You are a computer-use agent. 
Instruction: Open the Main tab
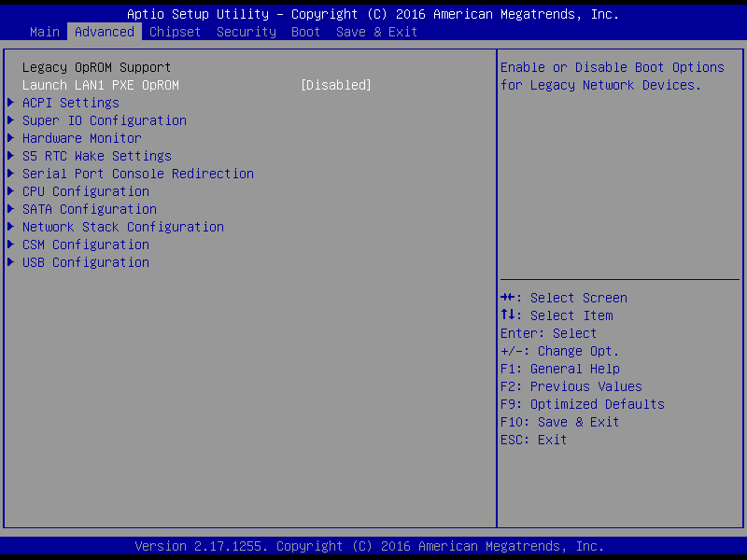pos(45,32)
